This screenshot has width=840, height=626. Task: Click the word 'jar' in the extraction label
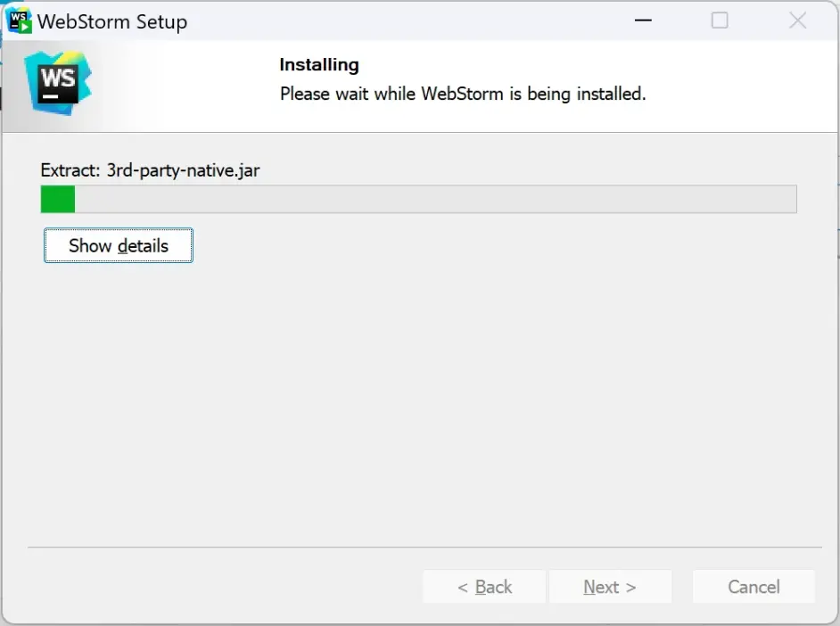point(247,169)
